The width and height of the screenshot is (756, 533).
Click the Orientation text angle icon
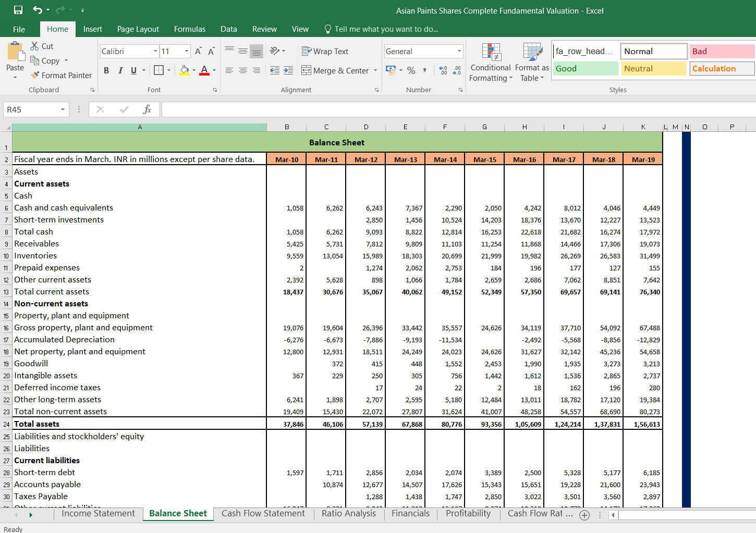[275, 51]
